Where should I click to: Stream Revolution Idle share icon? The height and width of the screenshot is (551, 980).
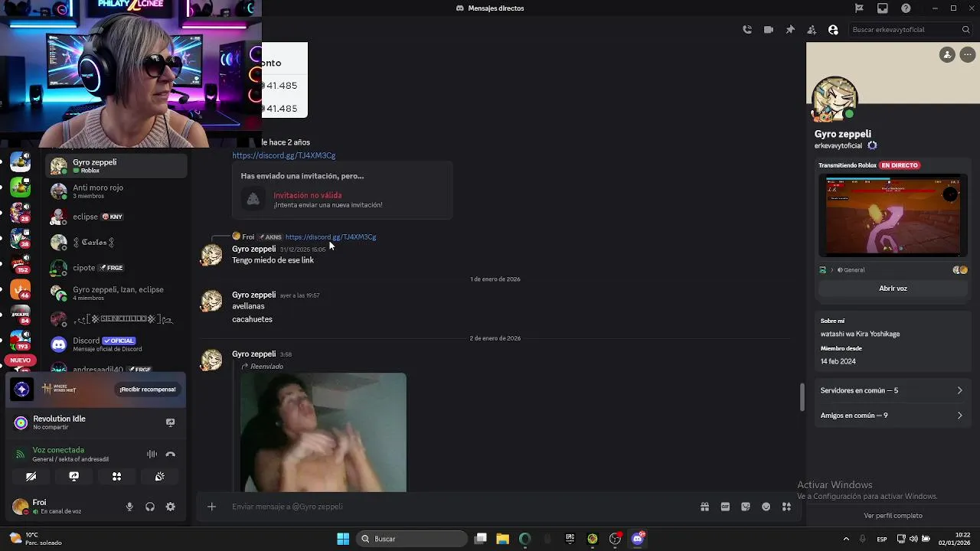[171, 422]
